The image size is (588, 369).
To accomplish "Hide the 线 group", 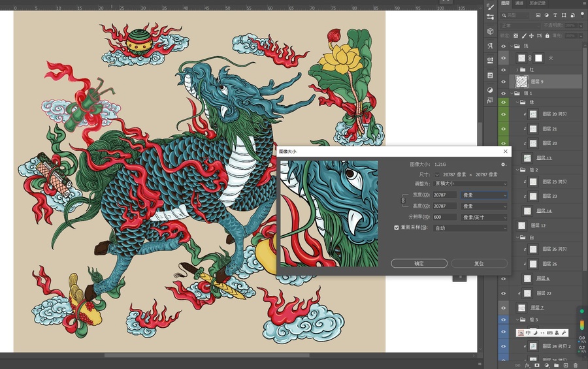I will (x=504, y=46).
